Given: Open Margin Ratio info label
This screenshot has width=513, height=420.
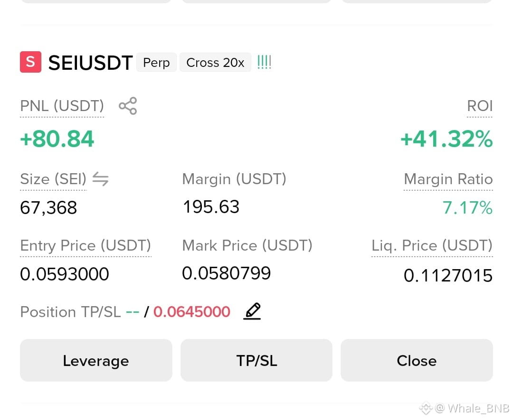Looking at the screenshot, I should [x=448, y=179].
